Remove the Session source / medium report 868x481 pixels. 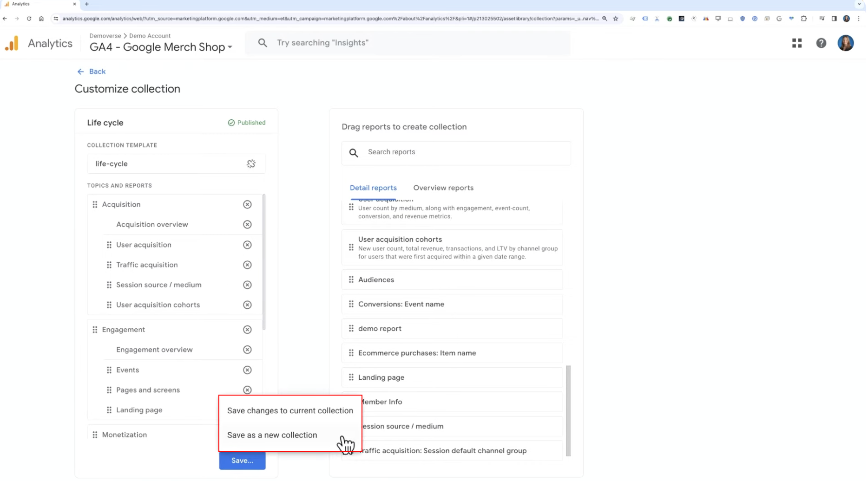point(248,285)
